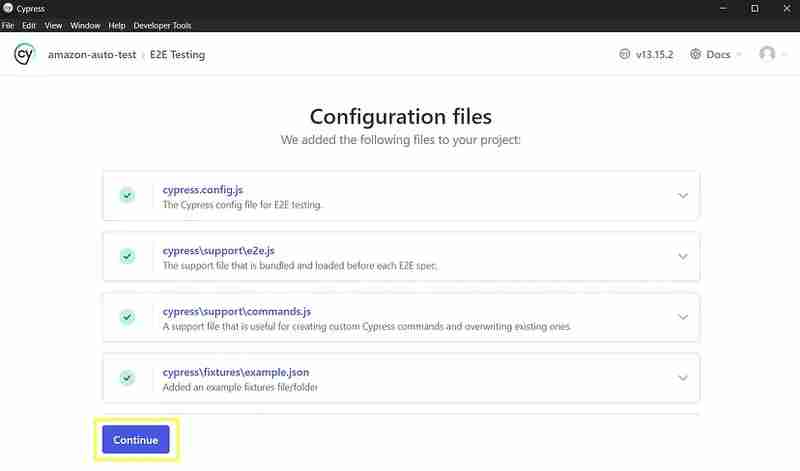Expand the cypress.config.js file row
The height and width of the screenshot is (471, 800).
tap(683, 195)
